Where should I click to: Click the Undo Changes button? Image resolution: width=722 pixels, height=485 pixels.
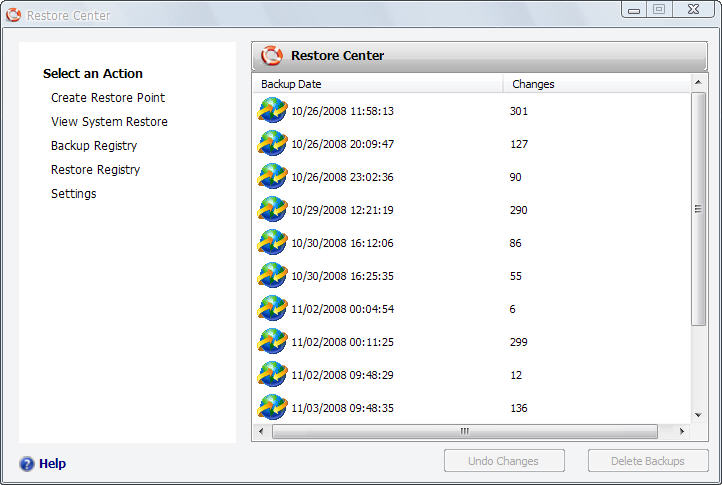(504, 461)
